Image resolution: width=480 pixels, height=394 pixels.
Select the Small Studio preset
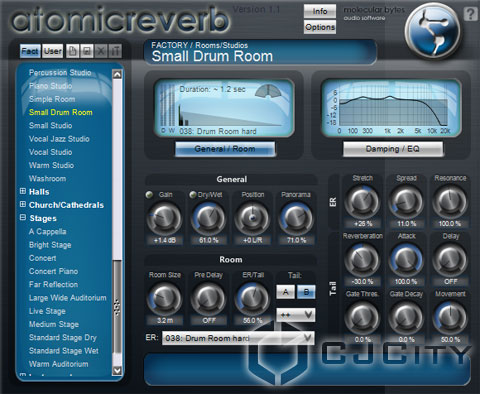(50, 125)
